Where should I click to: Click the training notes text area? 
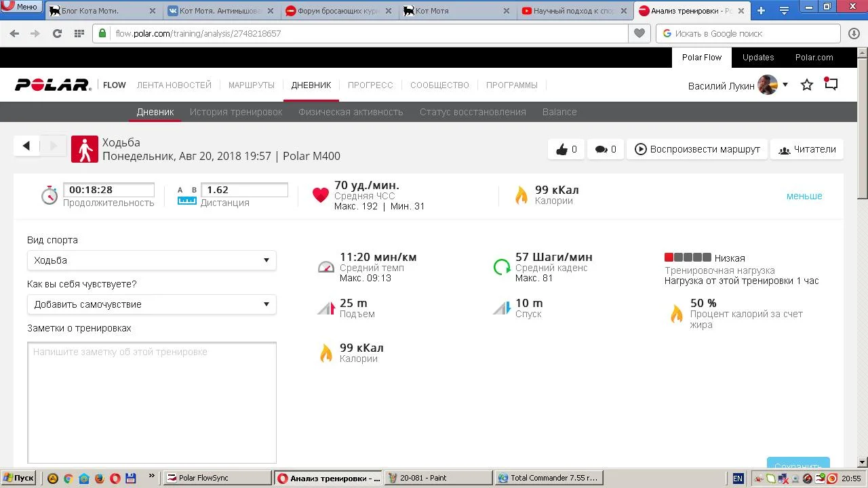(x=151, y=402)
